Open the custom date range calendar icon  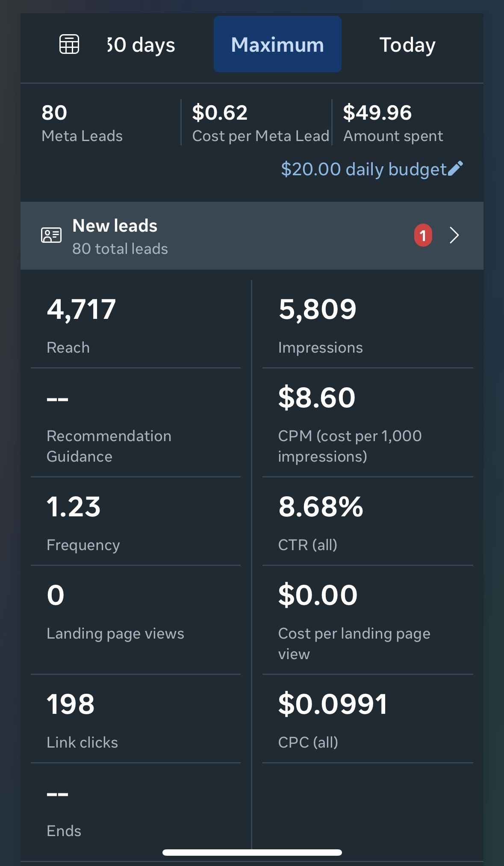[69, 44]
